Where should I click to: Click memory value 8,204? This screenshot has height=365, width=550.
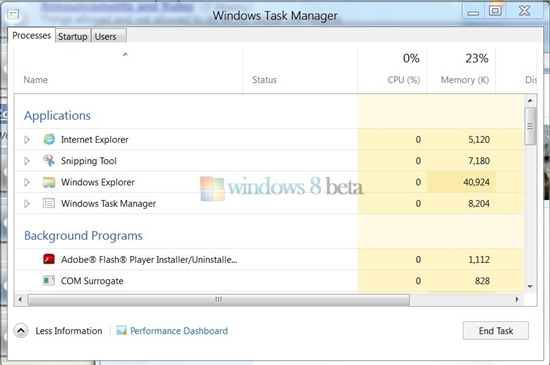tap(479, 204)
